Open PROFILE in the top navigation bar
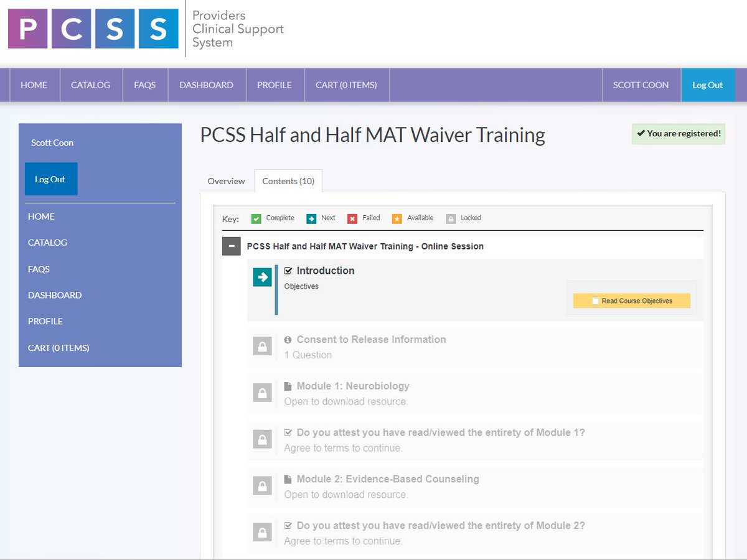Image resolution: width=747 pixels, height=560 pixels. [275, 85]
